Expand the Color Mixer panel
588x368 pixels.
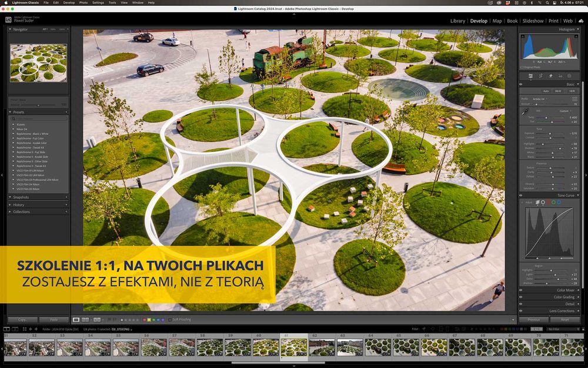(577, 290)
